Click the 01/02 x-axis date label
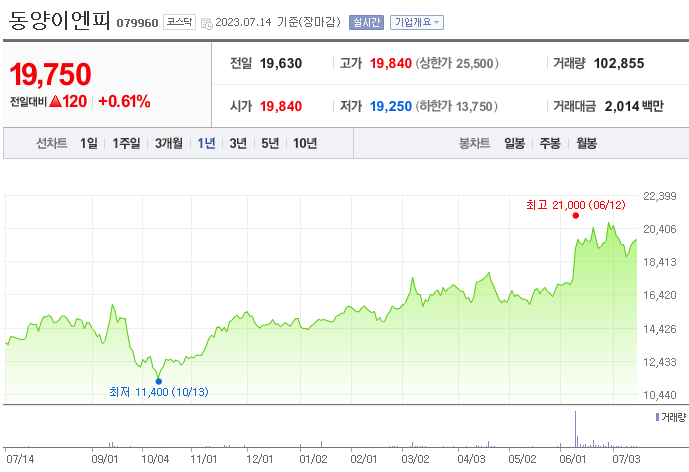Image resolution: width=689 pixels, height=472 pixels. 313,459
